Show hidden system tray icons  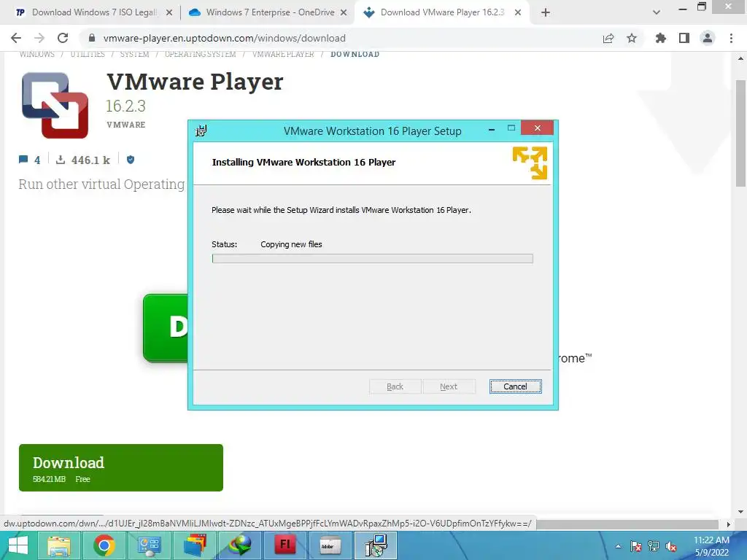pos(618,546)
